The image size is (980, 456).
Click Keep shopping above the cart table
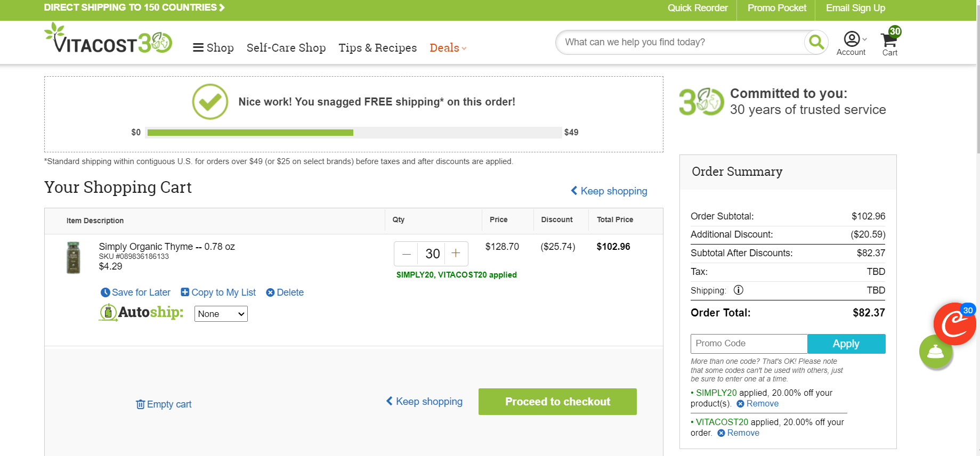click(x=609, y=191)
